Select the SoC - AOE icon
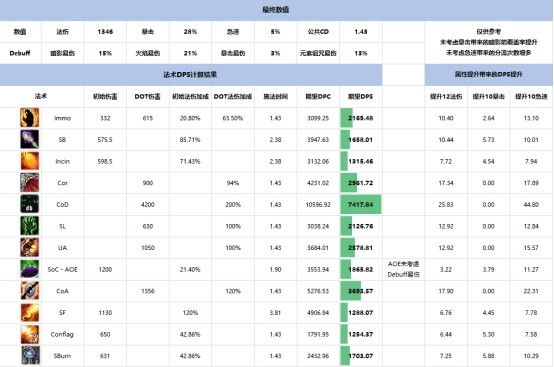 point(30,269)
